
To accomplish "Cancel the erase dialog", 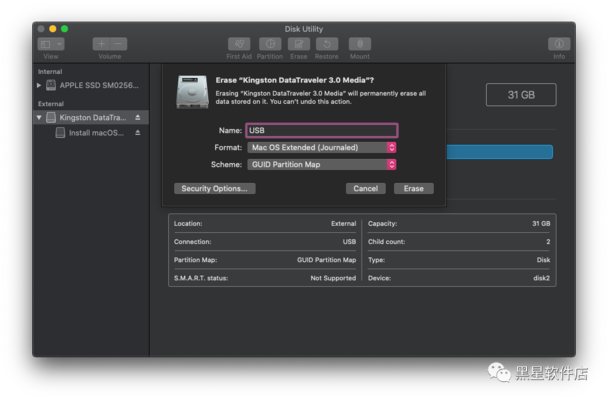I will pyautogui.click(x=365, y=188).
